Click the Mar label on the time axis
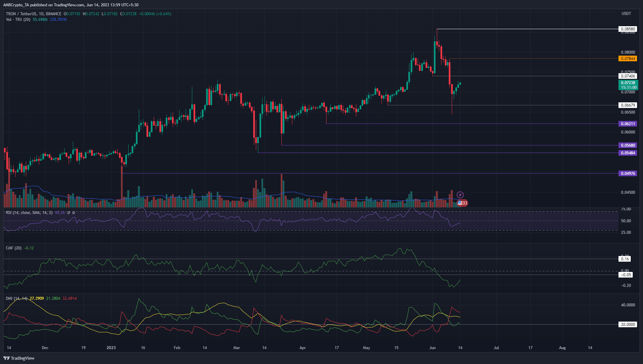The height and width of the screenshot is (364, 643). (237, 348)
